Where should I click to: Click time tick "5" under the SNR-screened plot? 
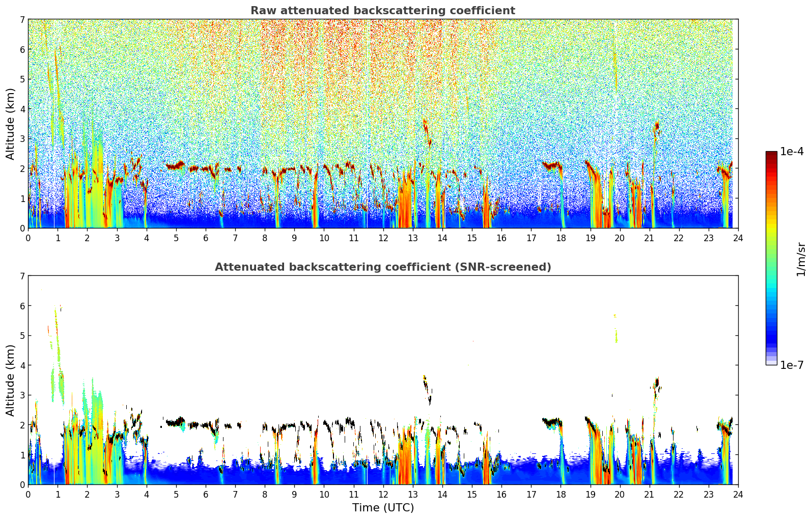[176, 494]
